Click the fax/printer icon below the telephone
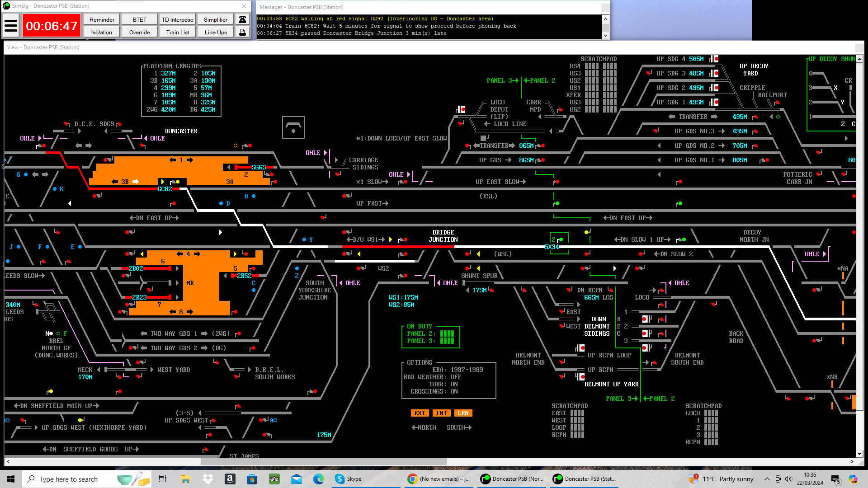Image resolution: width=868 pixels, height=488 pixels. click(243, 32)
